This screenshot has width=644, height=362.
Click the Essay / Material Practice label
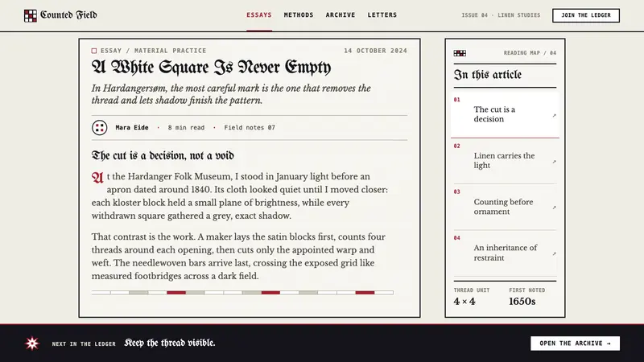pos(153,51)
